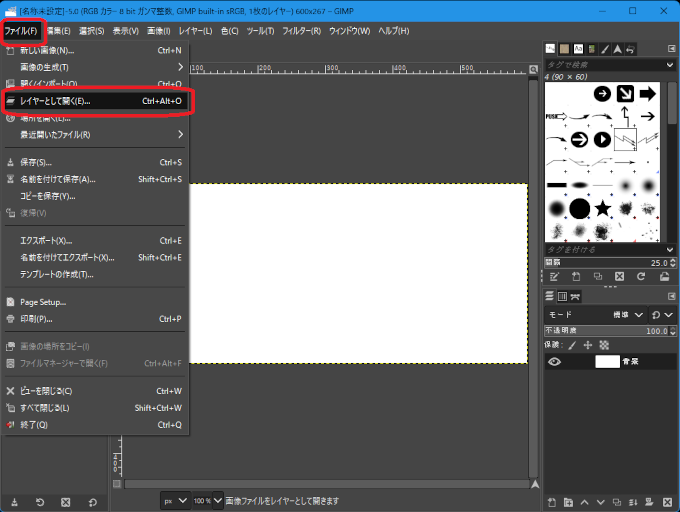680x512 pixels.
Task: Increase 間隔 value with stepper up arrow
Action: pyautogui.click(x=673, y=261)
